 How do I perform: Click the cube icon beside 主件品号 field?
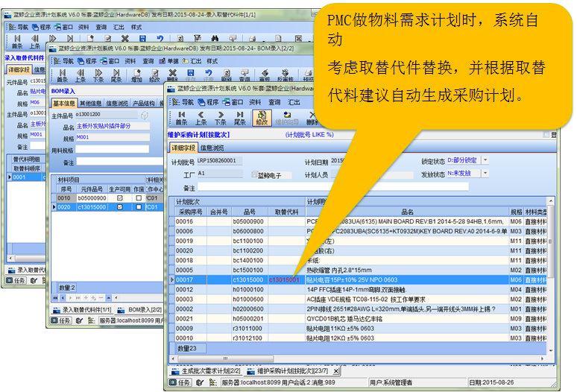point(145,116)
